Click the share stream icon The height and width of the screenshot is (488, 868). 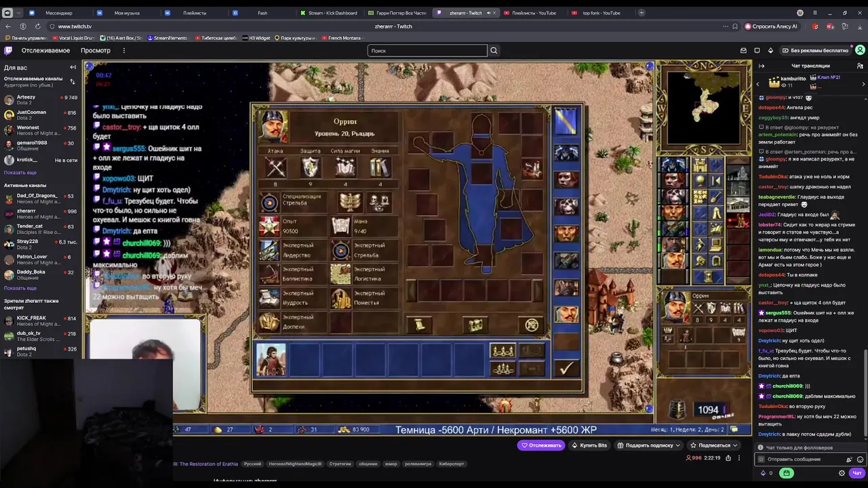click(x=728, y=457)
